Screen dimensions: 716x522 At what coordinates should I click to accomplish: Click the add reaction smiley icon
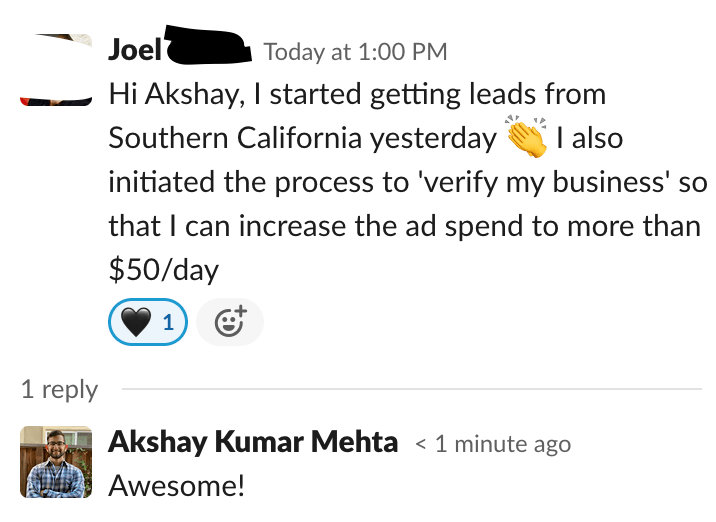point(229,321)
